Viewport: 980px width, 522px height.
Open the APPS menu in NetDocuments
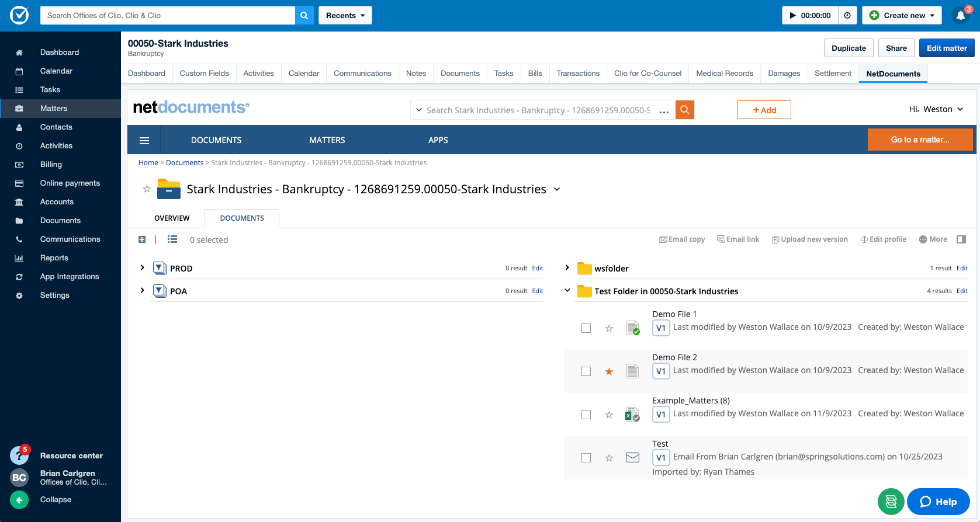pos(438,140)
